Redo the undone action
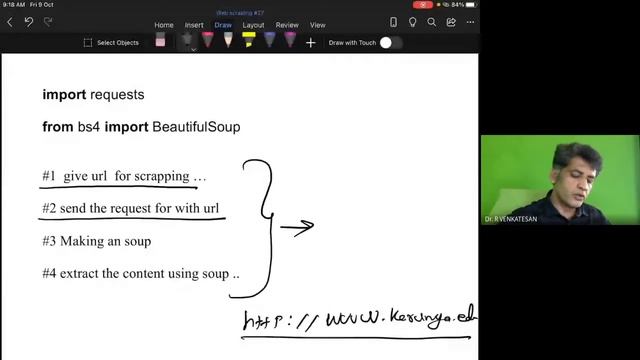Image resolution: width=640 pixels, height=360 pixels. pos(48,22)
